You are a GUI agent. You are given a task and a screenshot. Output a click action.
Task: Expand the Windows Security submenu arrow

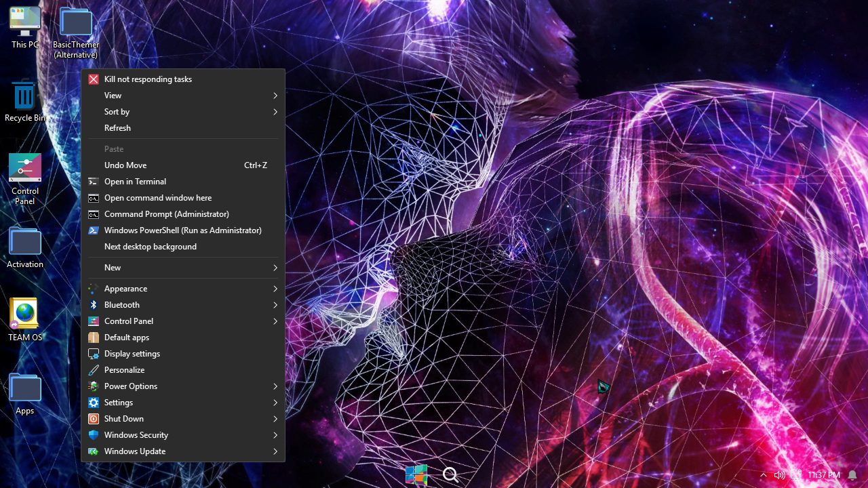pyautogui.click(x=275, y=435)
